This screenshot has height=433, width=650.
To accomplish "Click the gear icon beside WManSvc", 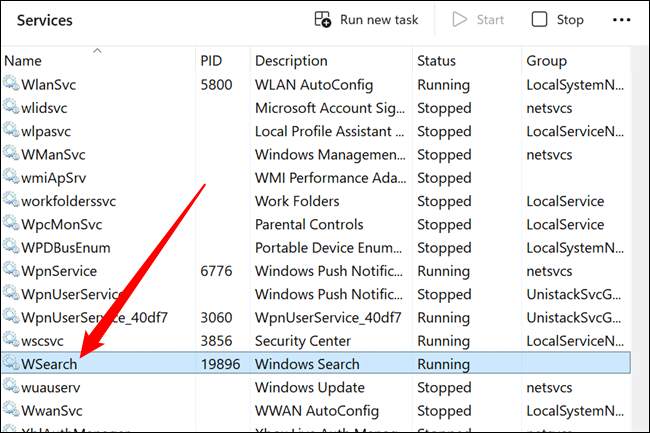I will pos(11,153).
